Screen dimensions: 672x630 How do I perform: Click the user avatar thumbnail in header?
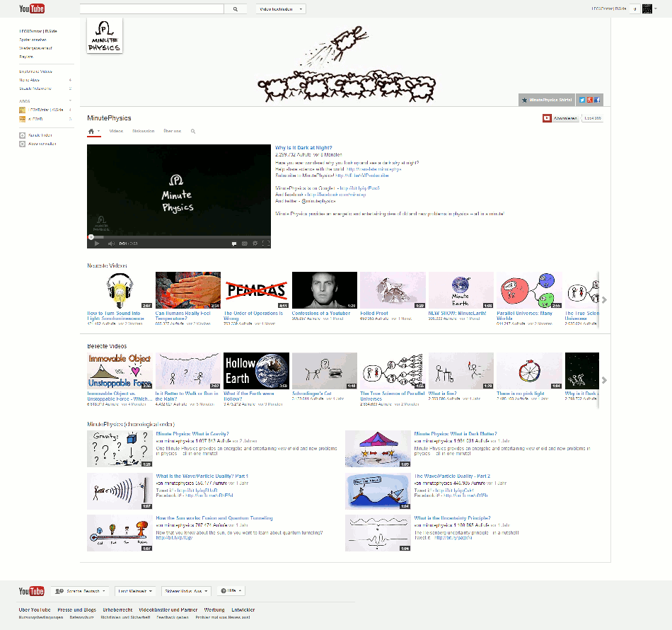(647, 8)
